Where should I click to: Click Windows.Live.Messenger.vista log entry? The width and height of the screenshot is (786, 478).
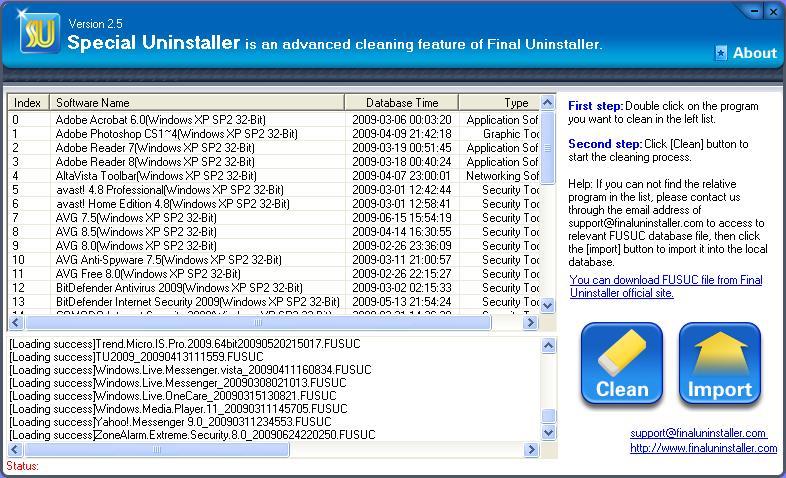point(190,370)
